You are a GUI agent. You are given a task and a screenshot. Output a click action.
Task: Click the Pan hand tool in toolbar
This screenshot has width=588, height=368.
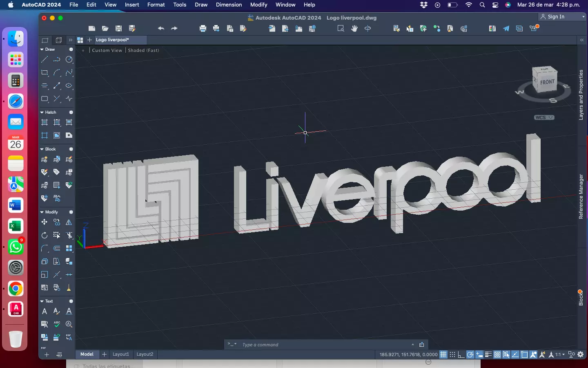354,29
